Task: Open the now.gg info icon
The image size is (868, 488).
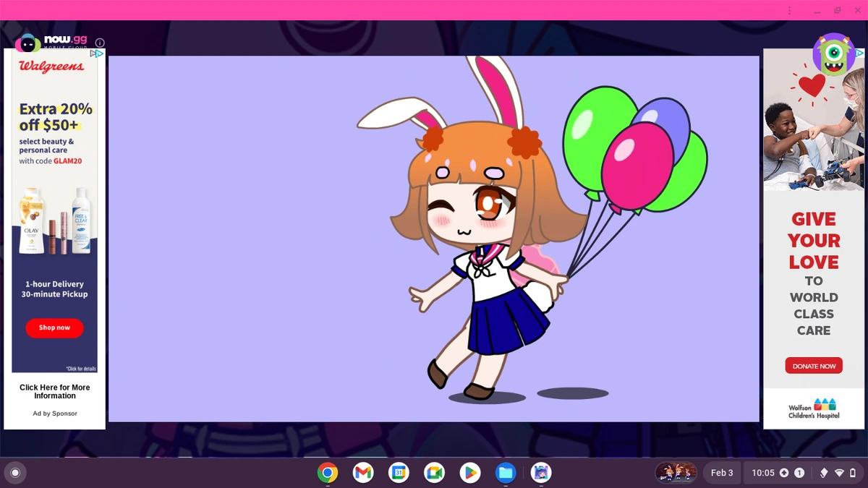Action: point(100,42)
